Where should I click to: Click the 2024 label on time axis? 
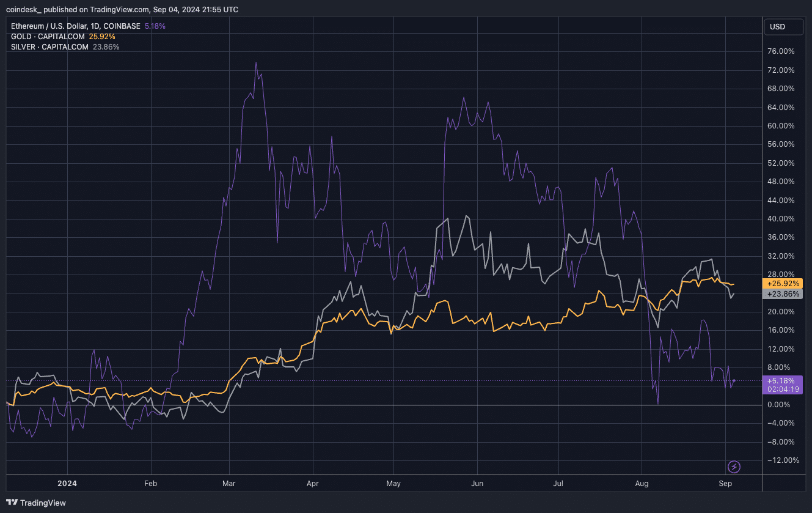pyautogui.click(x=67, y=483)
